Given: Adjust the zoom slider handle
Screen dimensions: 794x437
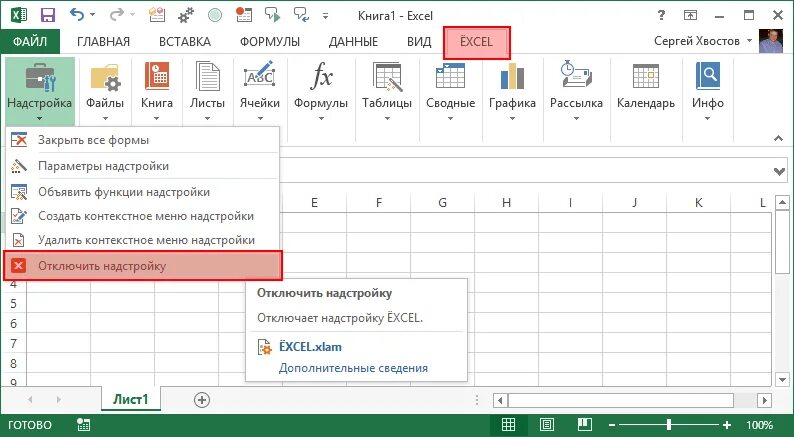Looking at the screenshot, I should [669, 424].
